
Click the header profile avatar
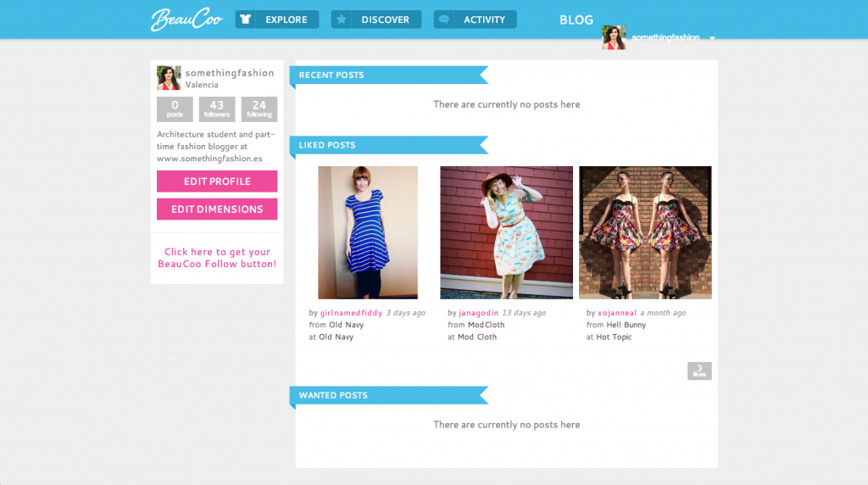pyautogui.click(x=614, y=37)
